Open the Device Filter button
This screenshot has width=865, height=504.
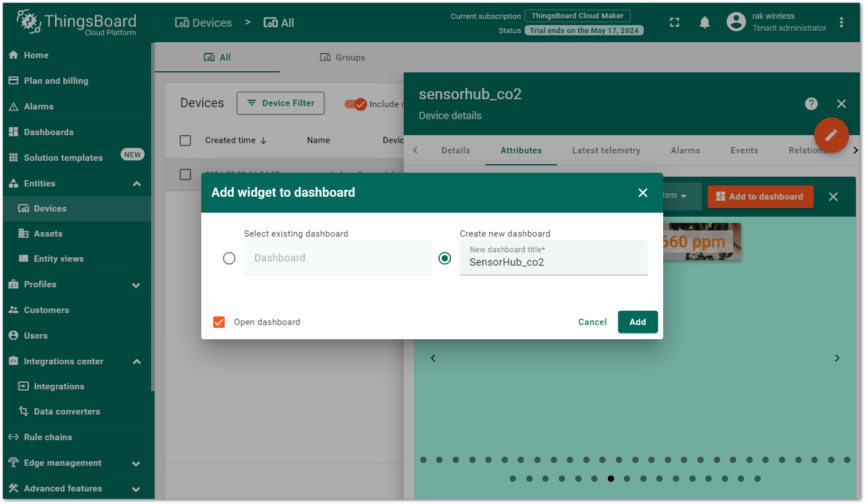281,103
